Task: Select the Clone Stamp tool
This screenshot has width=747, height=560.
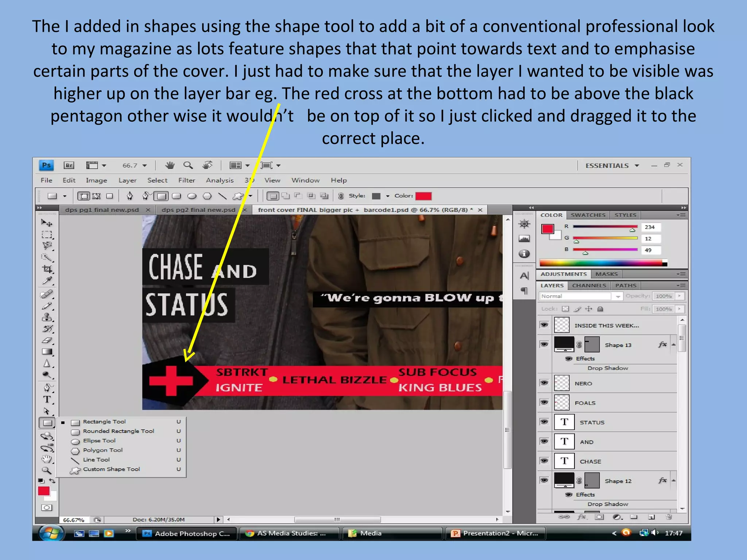Action: [x=47, y=317]
